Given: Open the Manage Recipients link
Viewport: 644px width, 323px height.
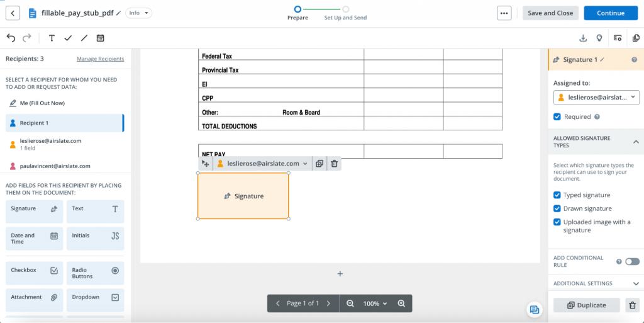Looking at the screenshot, I should [x=100, y=59].
